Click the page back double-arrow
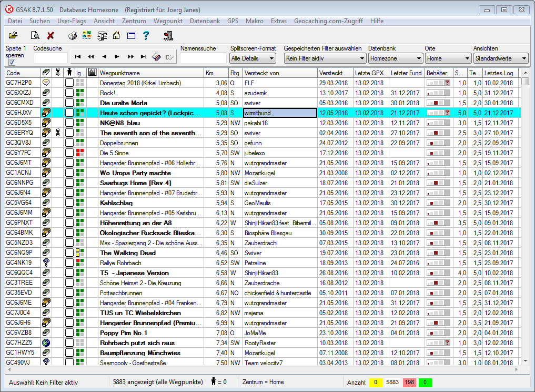This screenshot has width=535, height=392. click(x=91, y=57)
